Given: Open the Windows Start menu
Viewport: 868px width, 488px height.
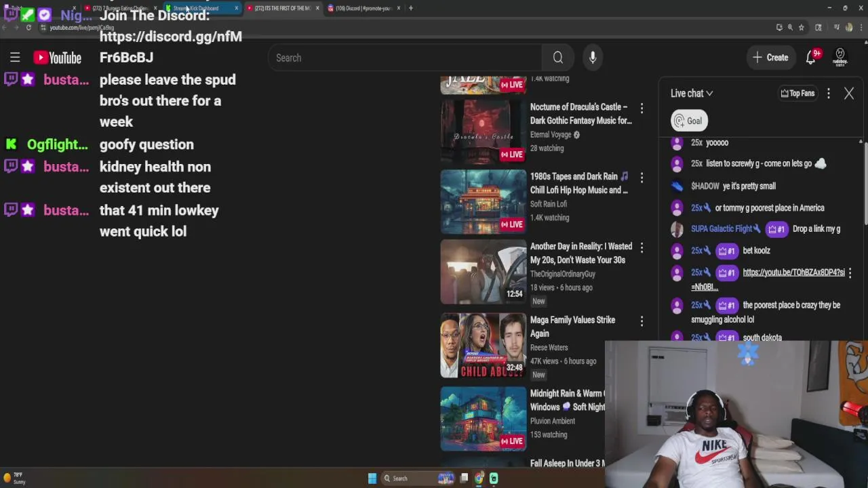Looking at the screenshot, I should (372, 479).
